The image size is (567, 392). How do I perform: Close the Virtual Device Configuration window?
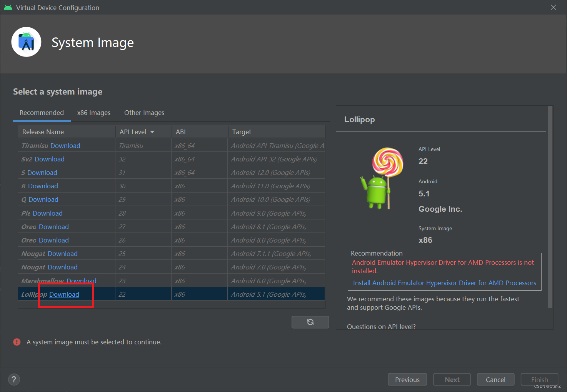[554, 7]
